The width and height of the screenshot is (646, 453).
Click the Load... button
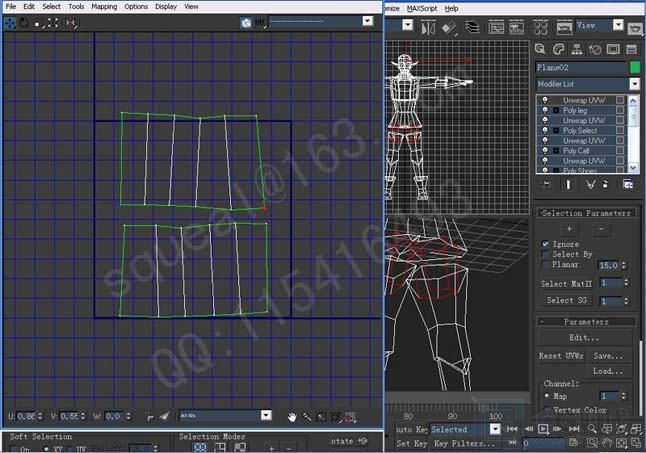pyautogui.click(x=609, y=371)
